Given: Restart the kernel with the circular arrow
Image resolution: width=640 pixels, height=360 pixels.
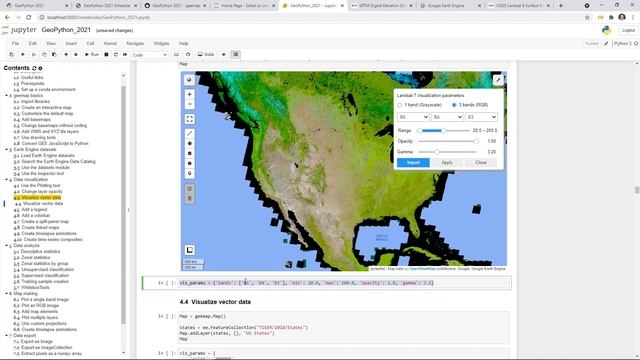Looking at the screenshot, I should coord(116,54).
